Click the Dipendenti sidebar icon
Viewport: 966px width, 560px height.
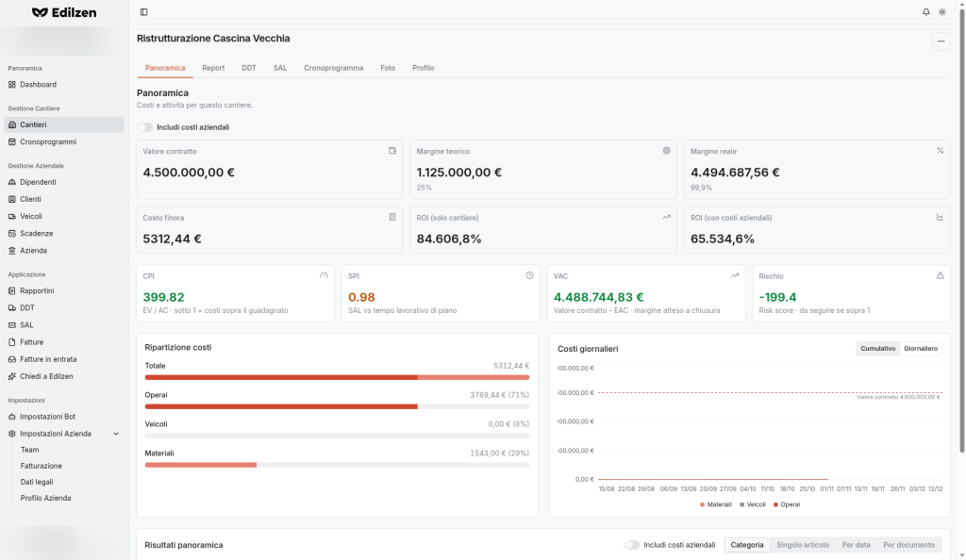tap(12, 182)
